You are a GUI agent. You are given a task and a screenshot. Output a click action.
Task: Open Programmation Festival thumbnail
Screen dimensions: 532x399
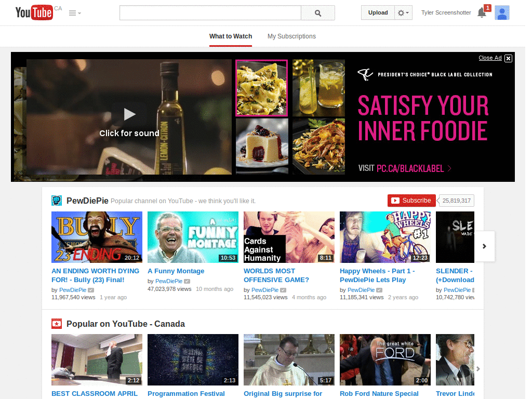pos(193,360)
